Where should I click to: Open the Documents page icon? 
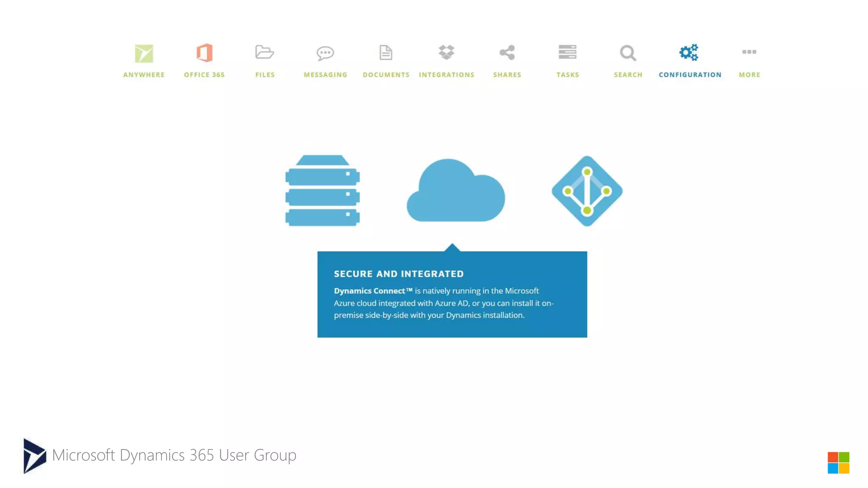[x=386, y=53]
